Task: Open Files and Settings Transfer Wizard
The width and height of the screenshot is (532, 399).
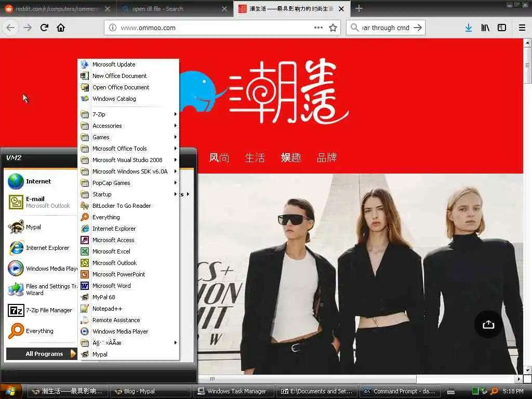Action: pos(42,290)
